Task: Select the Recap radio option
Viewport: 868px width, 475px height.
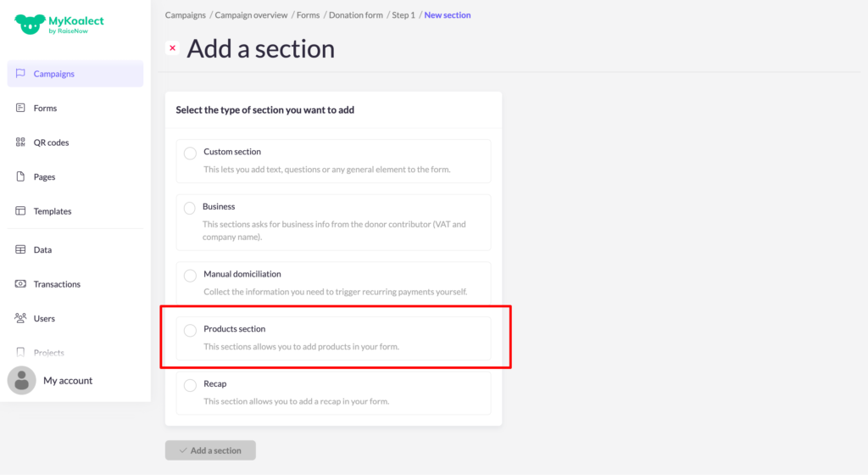Action: point(190,385)
